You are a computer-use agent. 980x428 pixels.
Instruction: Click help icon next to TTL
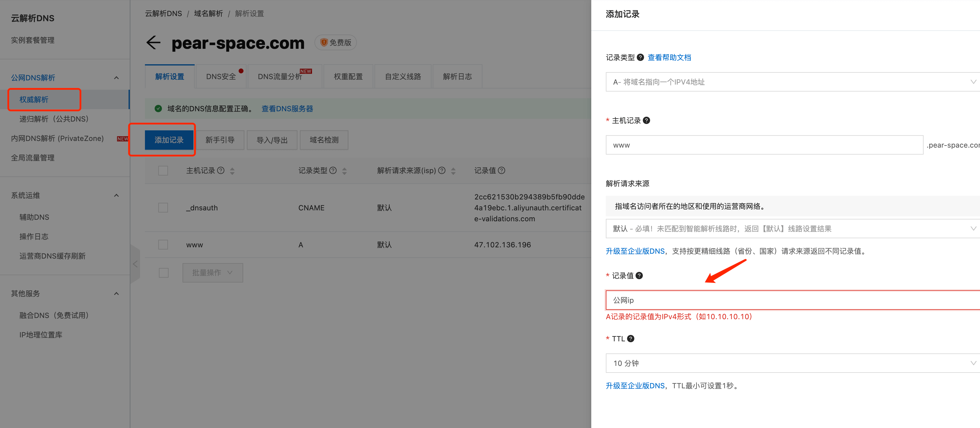[x=631, y=339]
